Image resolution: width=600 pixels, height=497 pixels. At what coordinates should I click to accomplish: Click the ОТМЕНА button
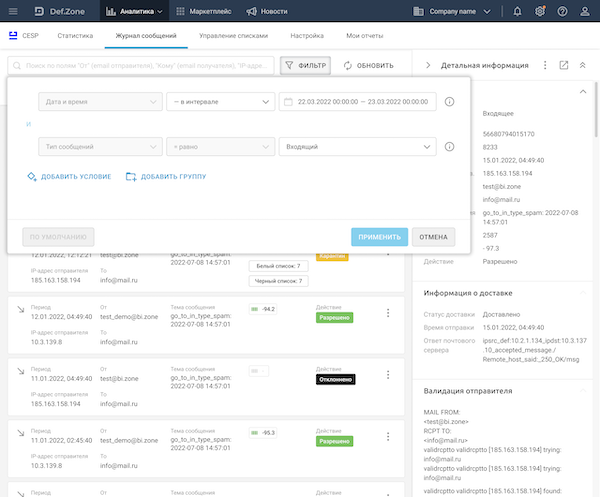(433, 237)
